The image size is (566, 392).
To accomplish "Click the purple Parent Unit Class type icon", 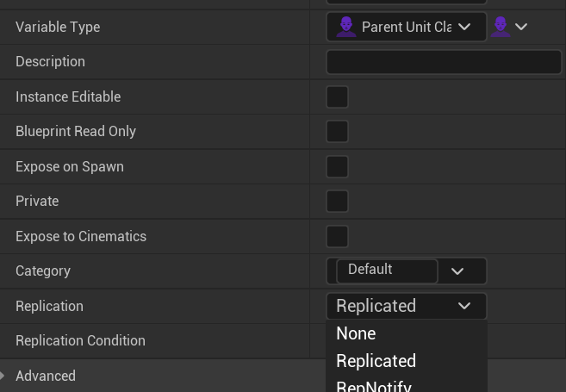I will [x=346, y=27].
